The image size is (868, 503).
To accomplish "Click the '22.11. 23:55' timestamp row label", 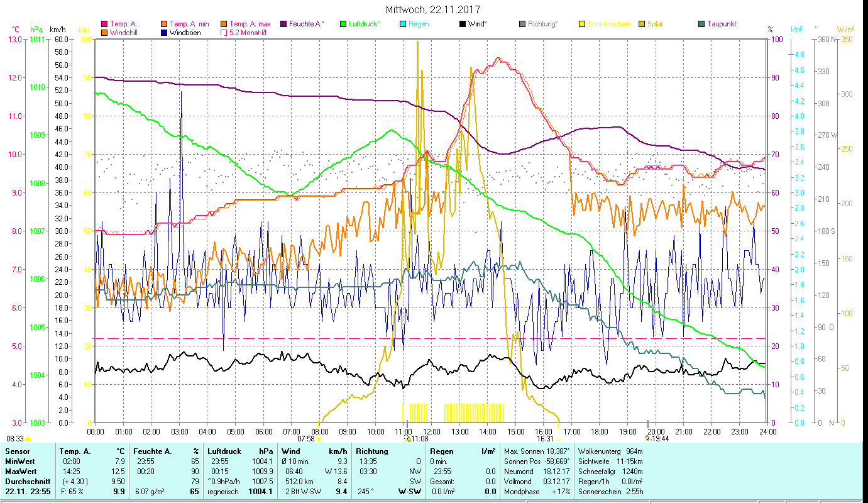I will click(x=27, y=492).
